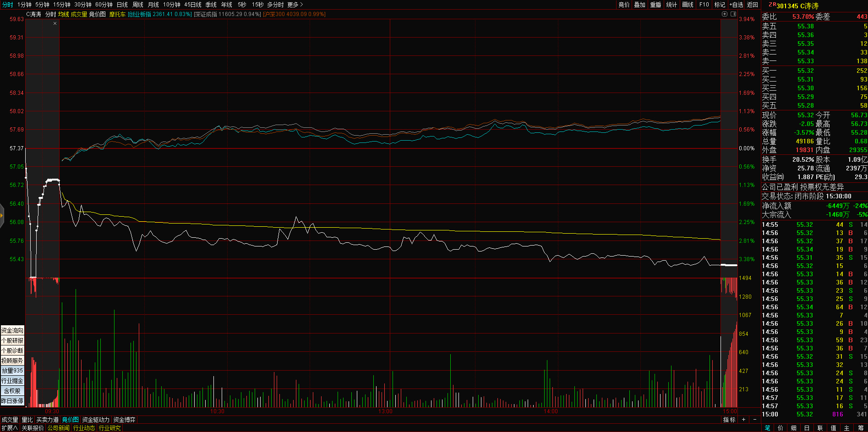Viewport: 868px width, 432px height.
Task: Click the minus button beside 指标
Action: click(x=755, y=420)
